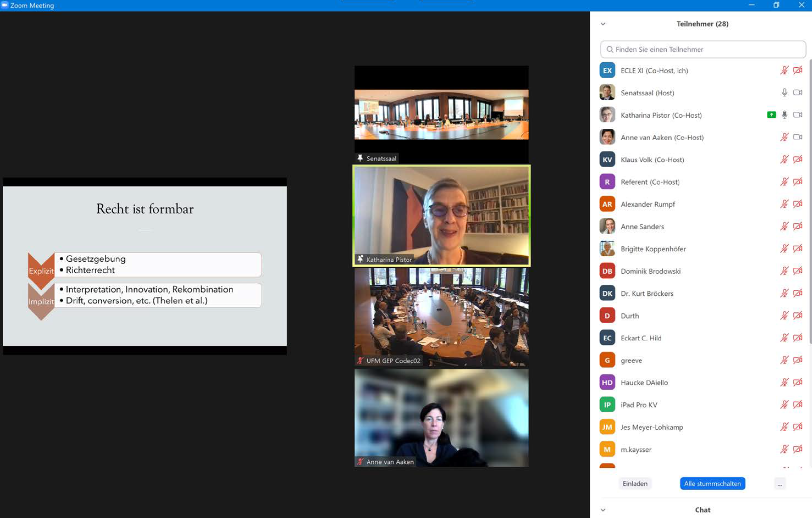Click the Klaus Volk KV avatar
The image size is (812, 518).
pos(607,159)
